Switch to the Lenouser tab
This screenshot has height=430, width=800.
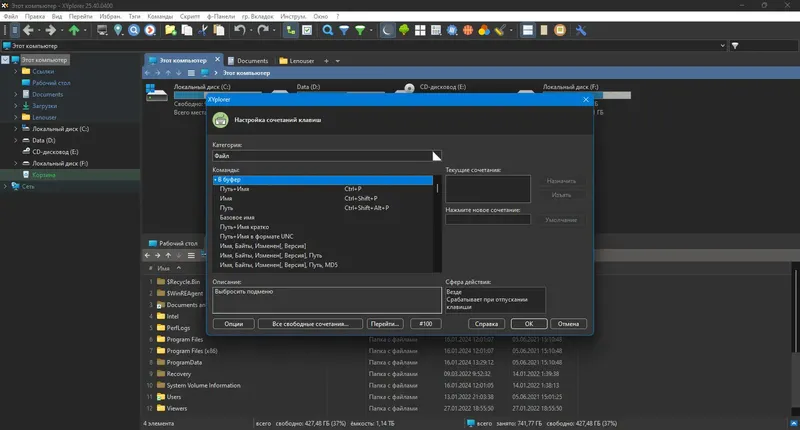point(296,61)
